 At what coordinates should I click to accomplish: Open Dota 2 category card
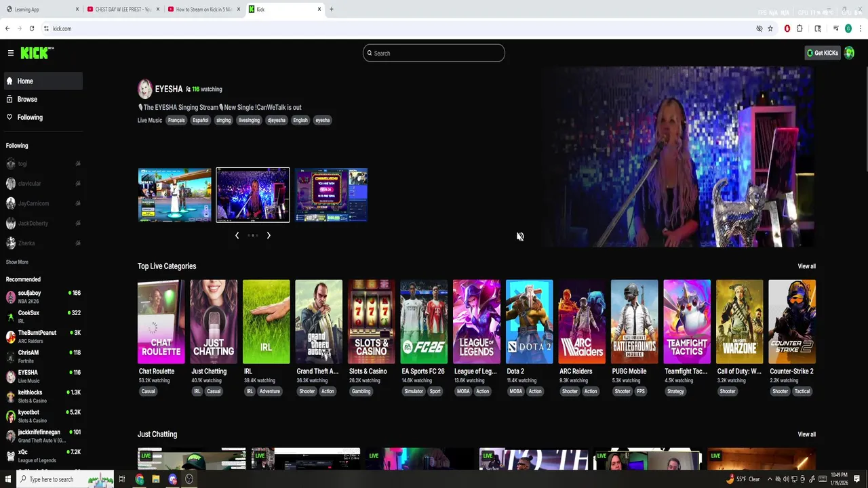[529, 322]
